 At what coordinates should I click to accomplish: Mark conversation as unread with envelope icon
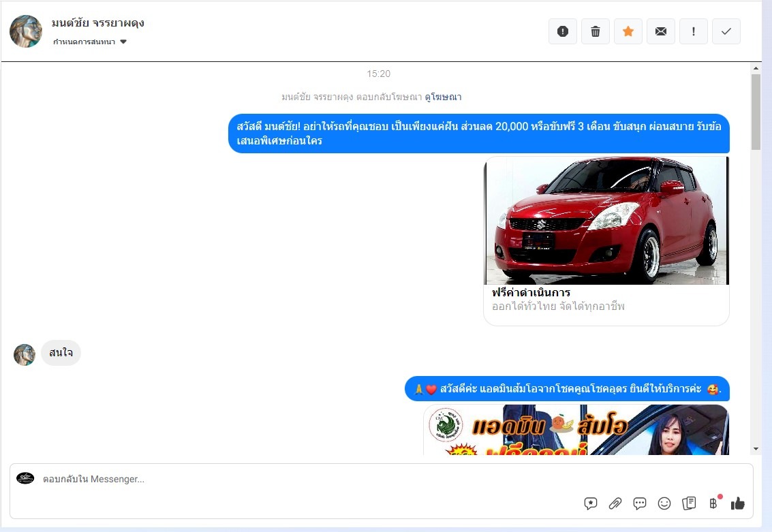coord(661,31)
